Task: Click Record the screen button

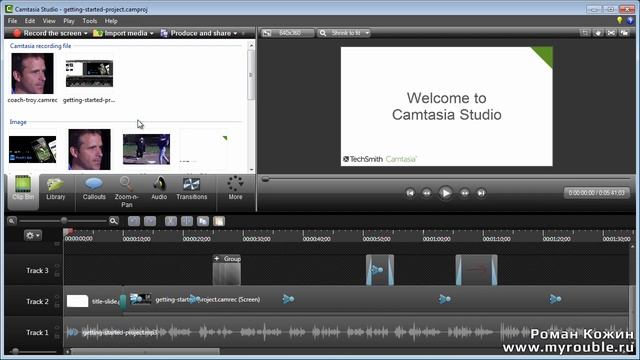Action: (x=47, y=33)
